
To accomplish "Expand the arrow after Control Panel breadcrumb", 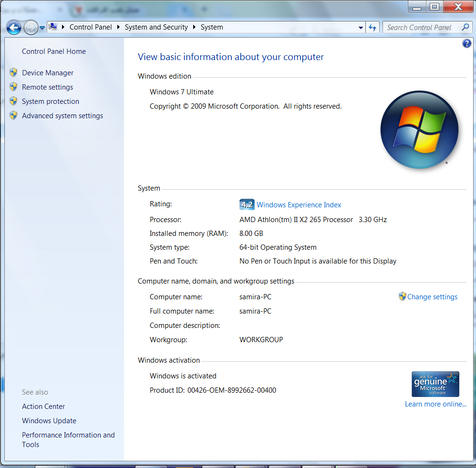I will click(118, 27).
